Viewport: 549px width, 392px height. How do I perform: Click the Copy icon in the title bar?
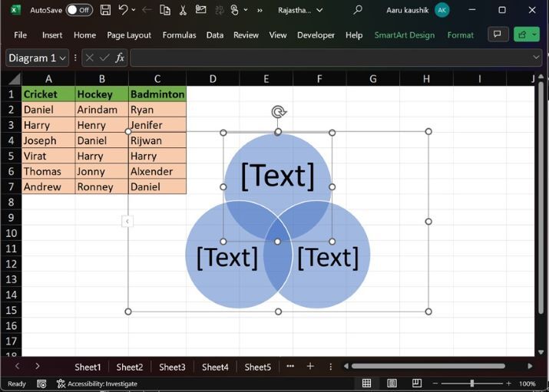[165, 10]
